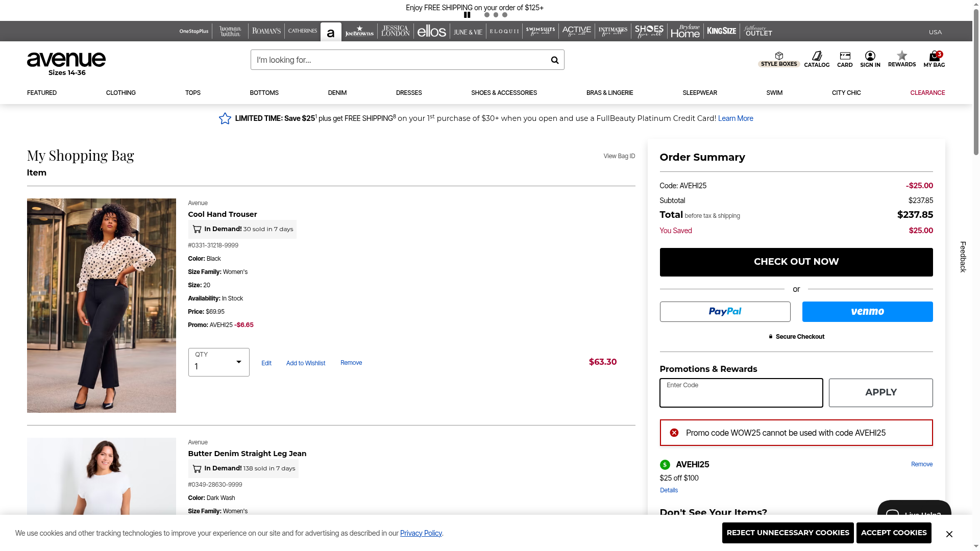The width and height of the screenshot is (980, 551).
Task: Open the Cool Hand Trouser product image
Action: click(102, 306)
